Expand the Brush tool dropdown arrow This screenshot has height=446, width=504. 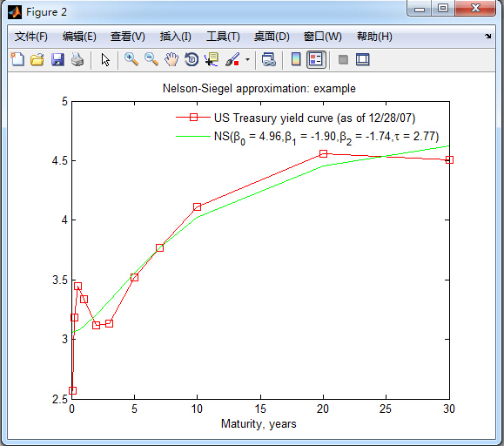pyautogui.click(x=247, y=59)
